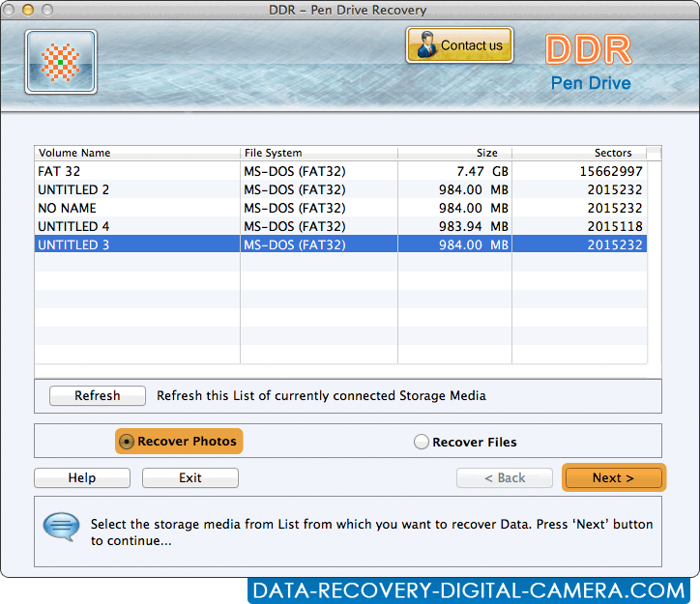Select the UNTITLED 4 volume row
Image resolution: width=700 pixels, height=604 pixels.
340,226
